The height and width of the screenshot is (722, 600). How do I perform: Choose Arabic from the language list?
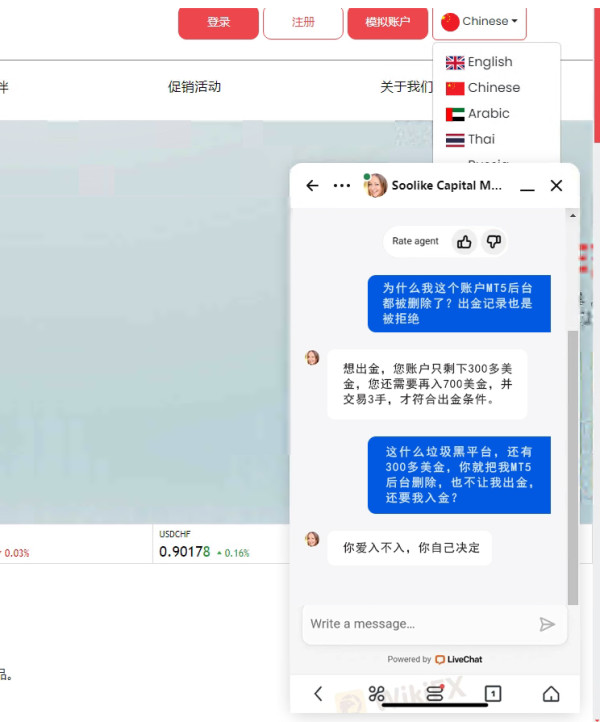point(478,114)
